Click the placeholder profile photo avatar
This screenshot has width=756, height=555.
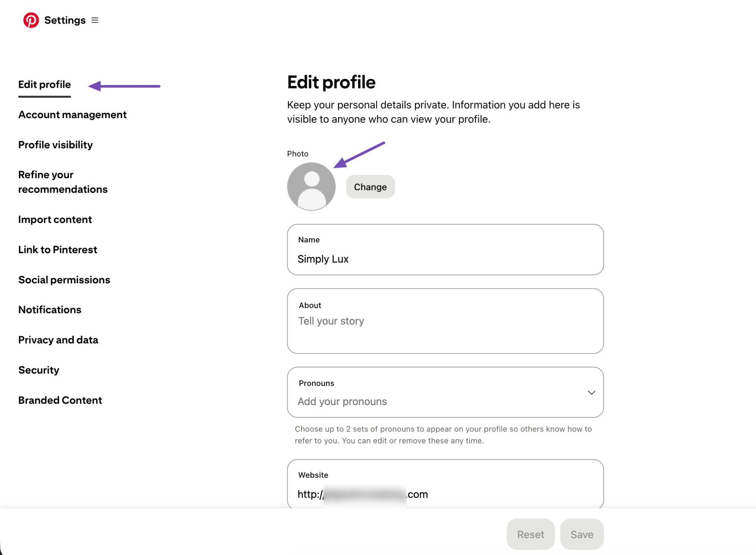(x=311, y=186)
